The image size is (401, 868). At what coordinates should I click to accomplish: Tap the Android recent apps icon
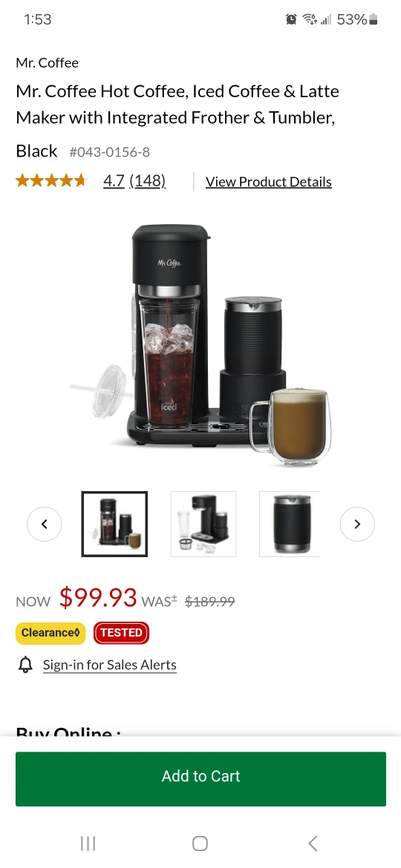(x=88, y=843)
